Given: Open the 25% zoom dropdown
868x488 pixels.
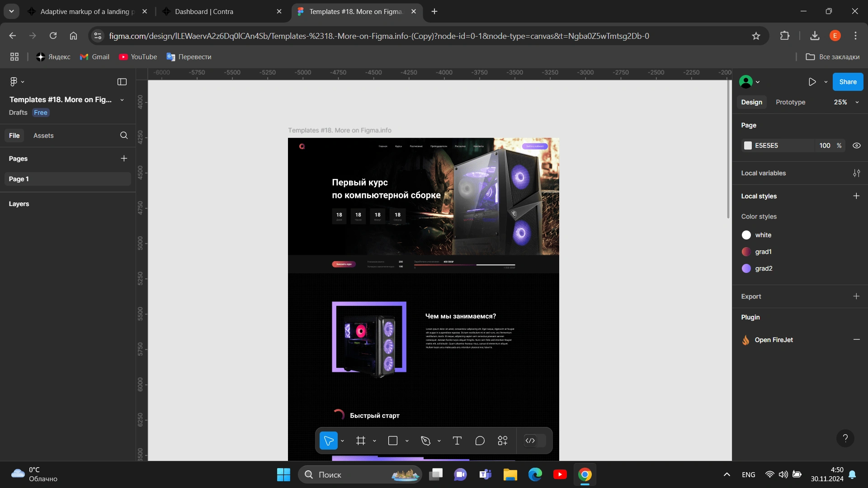Looking at the screenshot, I should [x=846, y=102].
